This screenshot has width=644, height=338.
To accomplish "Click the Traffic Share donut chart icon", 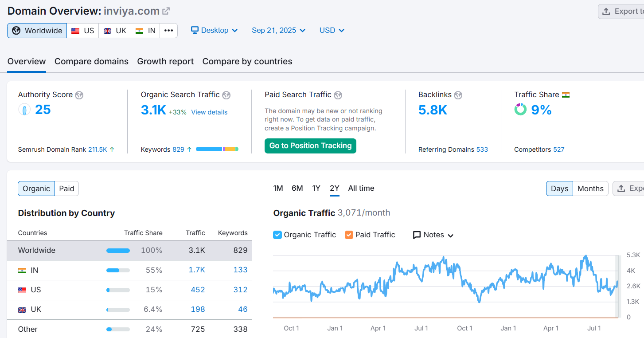I will [x=520, y=110].
